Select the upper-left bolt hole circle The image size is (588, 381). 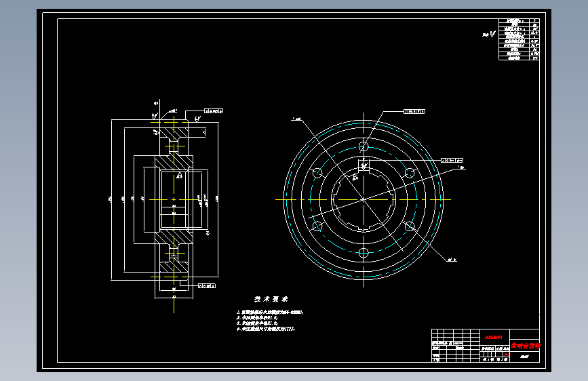point(317,173)
